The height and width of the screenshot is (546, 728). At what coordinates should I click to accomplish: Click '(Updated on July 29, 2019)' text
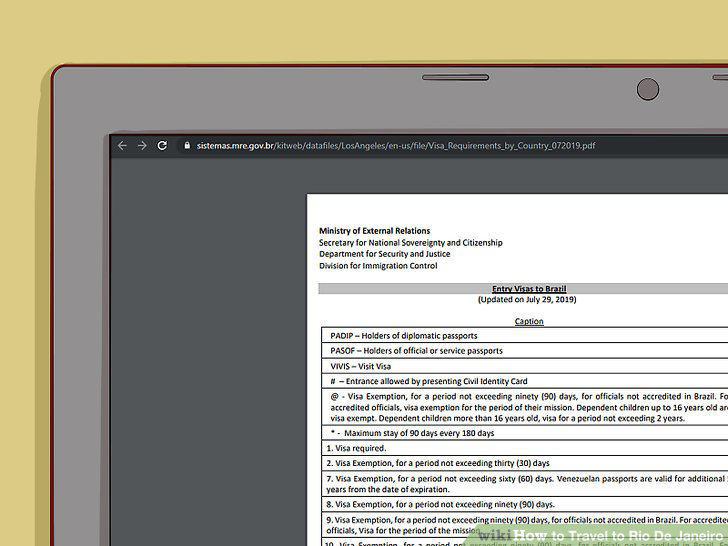[x=527, y=299]
